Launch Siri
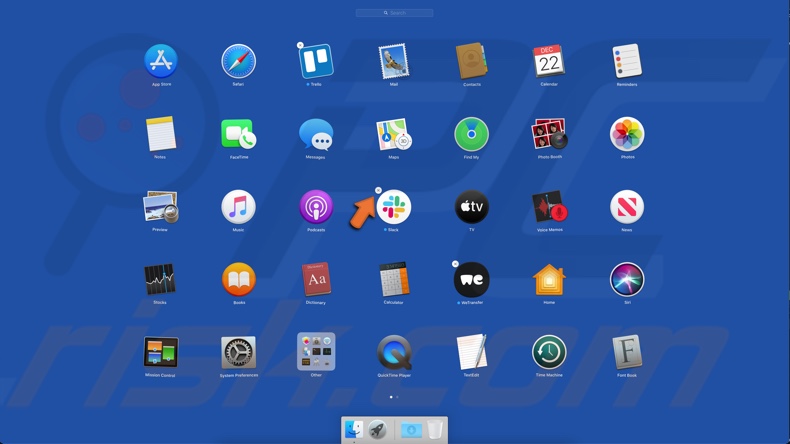 click(627, 279)
